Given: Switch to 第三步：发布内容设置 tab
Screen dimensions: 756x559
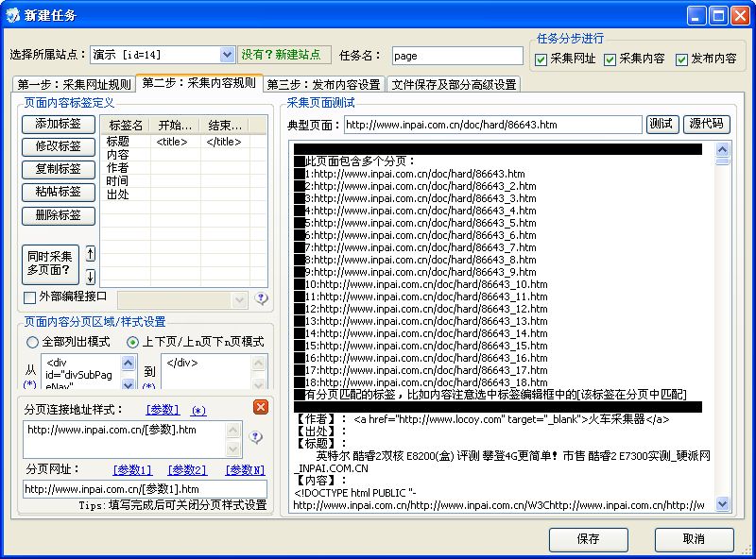Looking at the screenshot, I should click(323, 84).
